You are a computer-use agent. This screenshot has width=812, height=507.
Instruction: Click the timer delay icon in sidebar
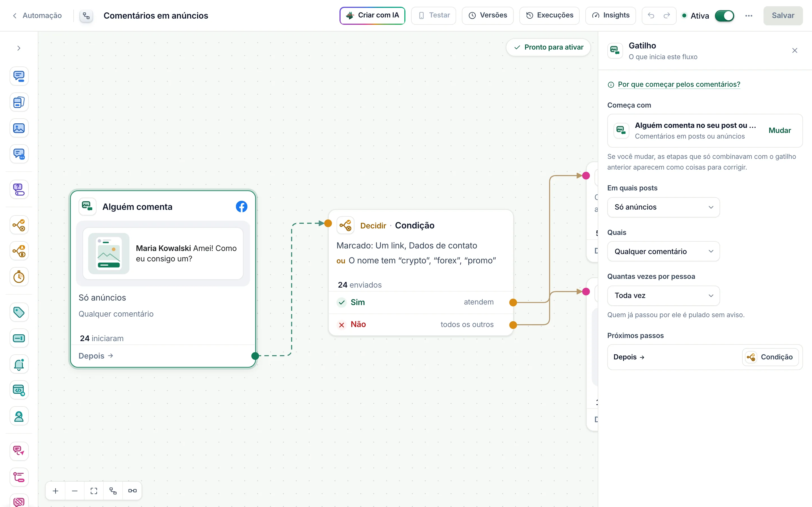[19, 277]
